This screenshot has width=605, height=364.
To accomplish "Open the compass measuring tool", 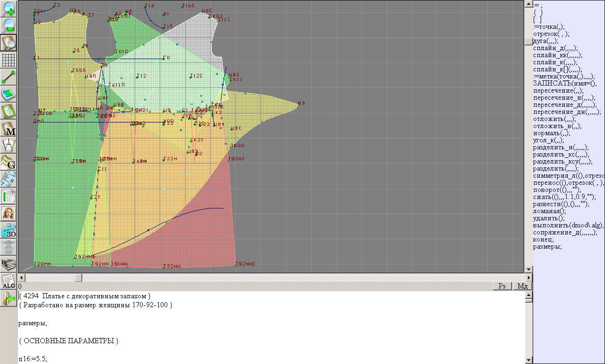I will click(9, 145).
